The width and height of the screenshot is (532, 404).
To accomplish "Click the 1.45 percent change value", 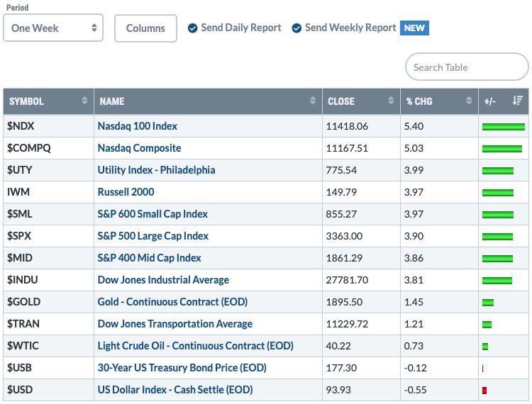I will [414, 302].
